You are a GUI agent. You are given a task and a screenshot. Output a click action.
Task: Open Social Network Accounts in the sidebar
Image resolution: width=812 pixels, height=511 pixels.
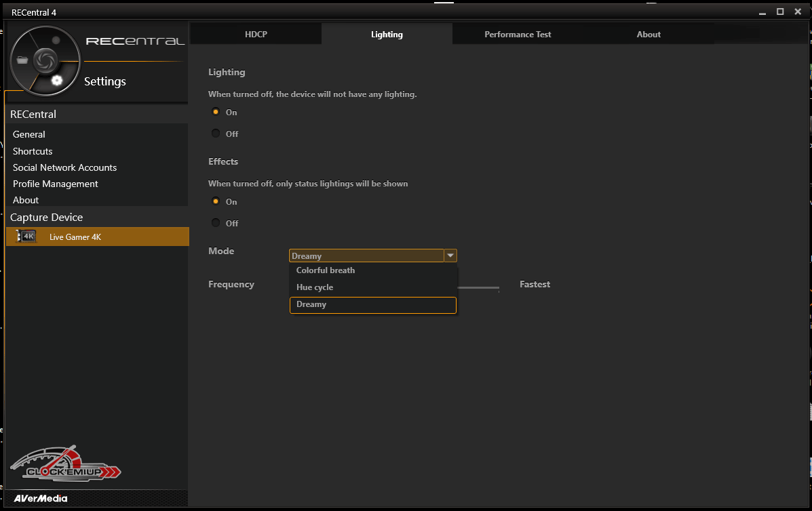coord(64,167)
